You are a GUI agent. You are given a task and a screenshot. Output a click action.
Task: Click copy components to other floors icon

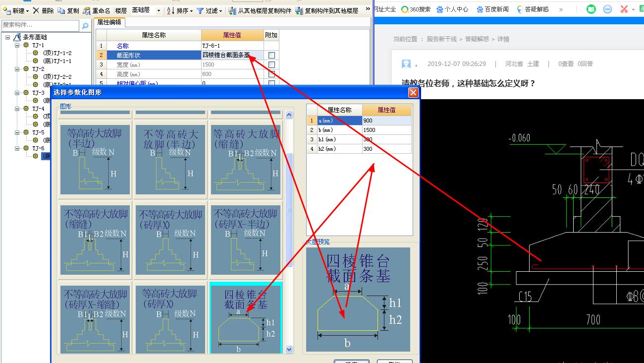pyautogui.click(x=299, y=10)
